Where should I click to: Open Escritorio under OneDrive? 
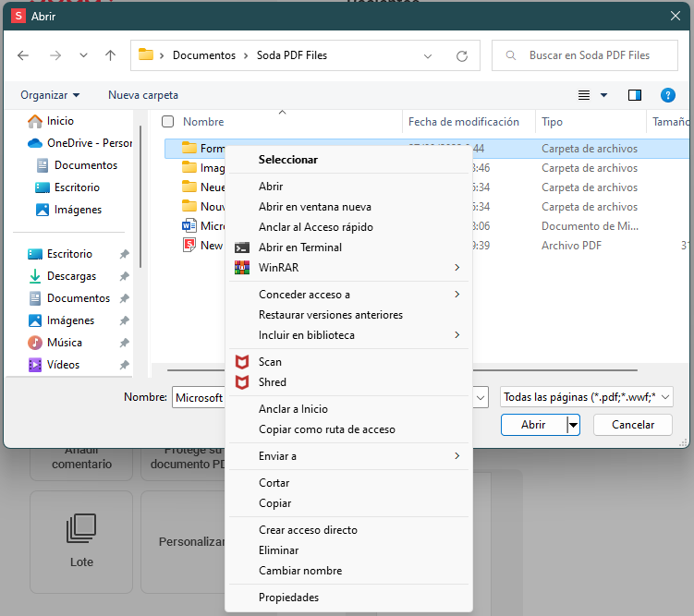(x=67, y=187)
